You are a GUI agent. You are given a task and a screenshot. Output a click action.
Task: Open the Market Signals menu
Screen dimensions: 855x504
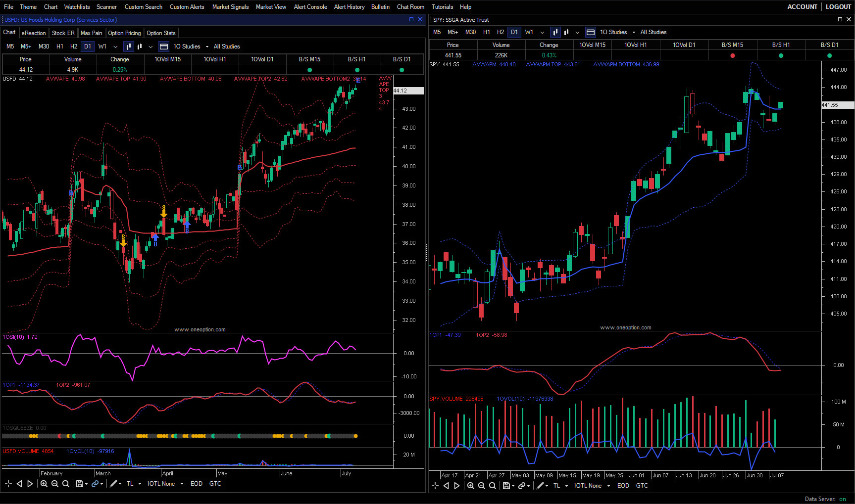coord(230,6)
